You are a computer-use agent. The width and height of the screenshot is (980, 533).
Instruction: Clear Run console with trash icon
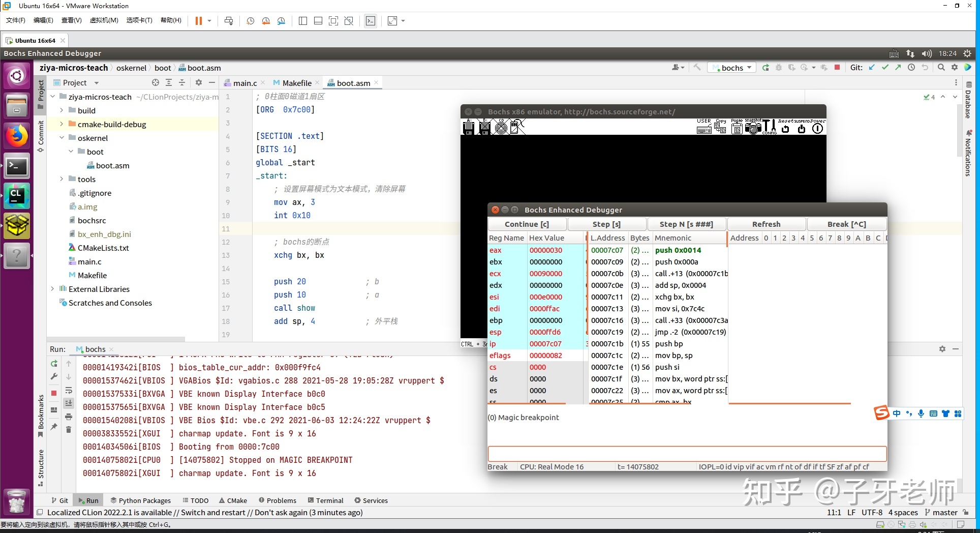tap(69, 430)
